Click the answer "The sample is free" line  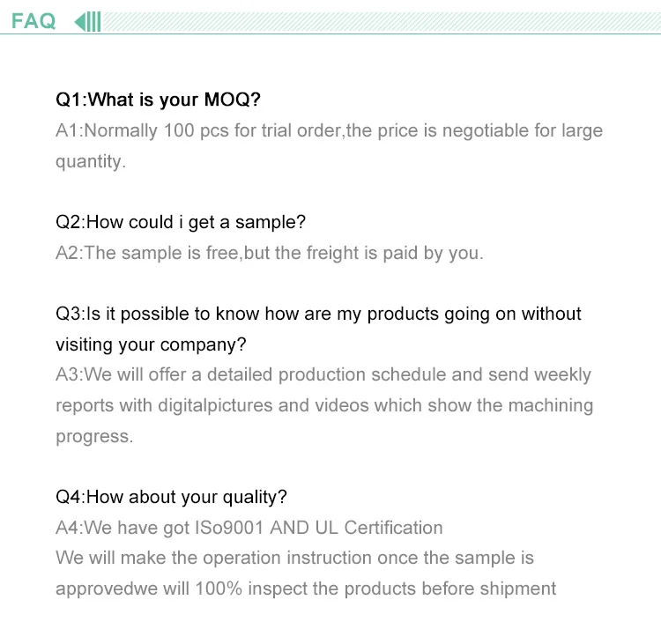pyautogui.click(x=282, y=253)
